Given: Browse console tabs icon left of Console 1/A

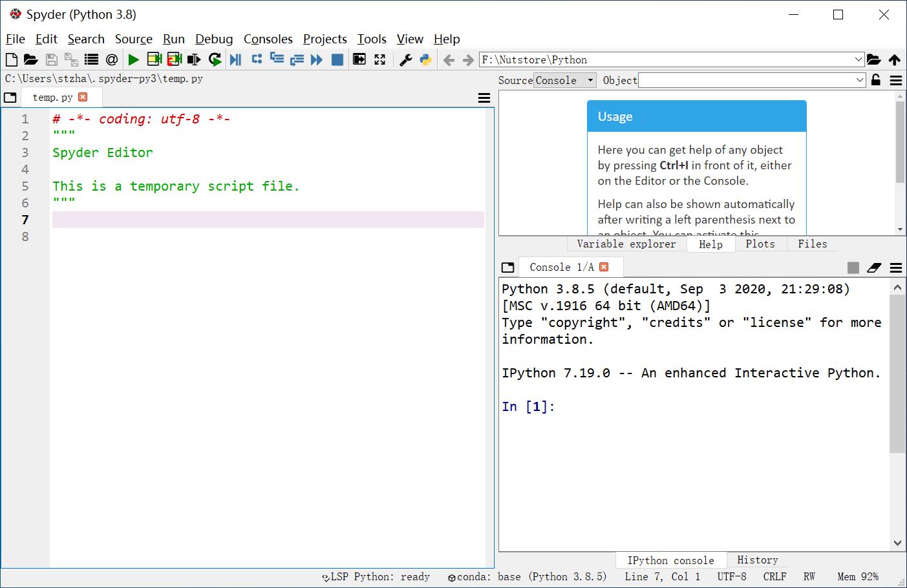Looking at the screenshot, I should [508, 268].
